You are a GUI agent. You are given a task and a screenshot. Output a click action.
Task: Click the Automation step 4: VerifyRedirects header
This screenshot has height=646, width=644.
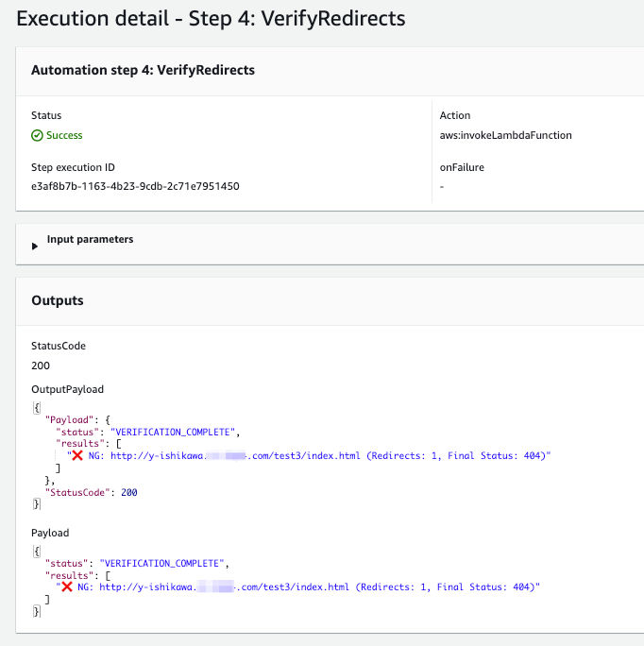coord(143,70)
